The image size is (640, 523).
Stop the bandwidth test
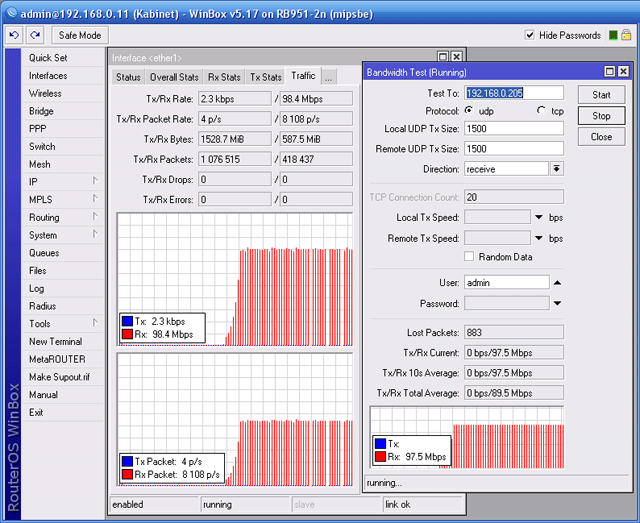click(601, 116)
